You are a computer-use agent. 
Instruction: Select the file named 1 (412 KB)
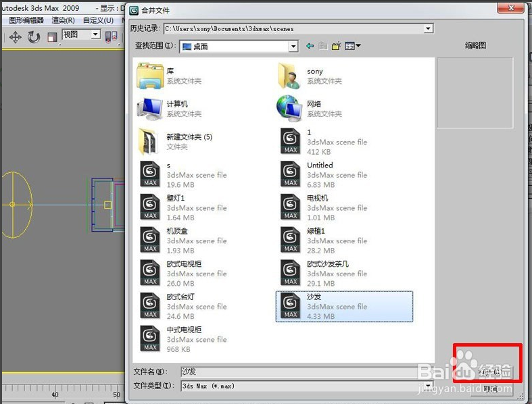(324, 141)
